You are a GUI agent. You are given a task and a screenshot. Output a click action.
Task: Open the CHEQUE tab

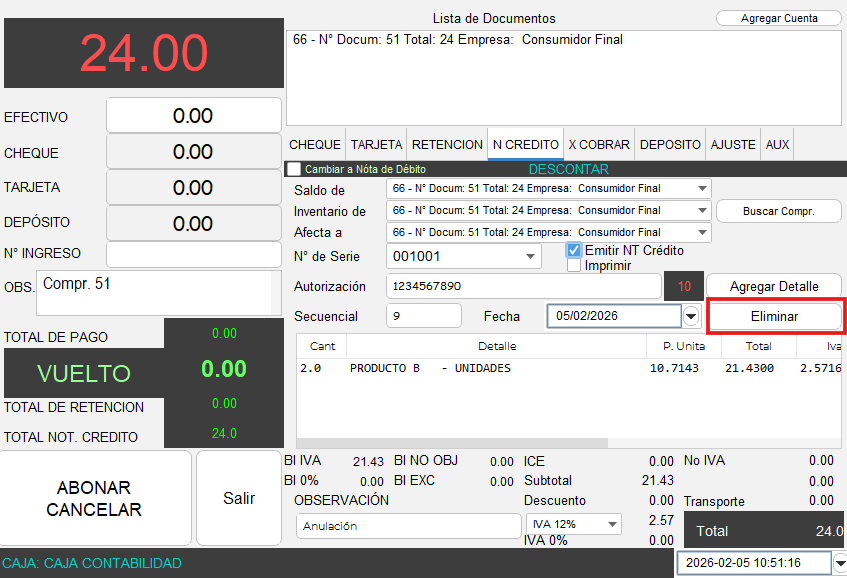315,145
